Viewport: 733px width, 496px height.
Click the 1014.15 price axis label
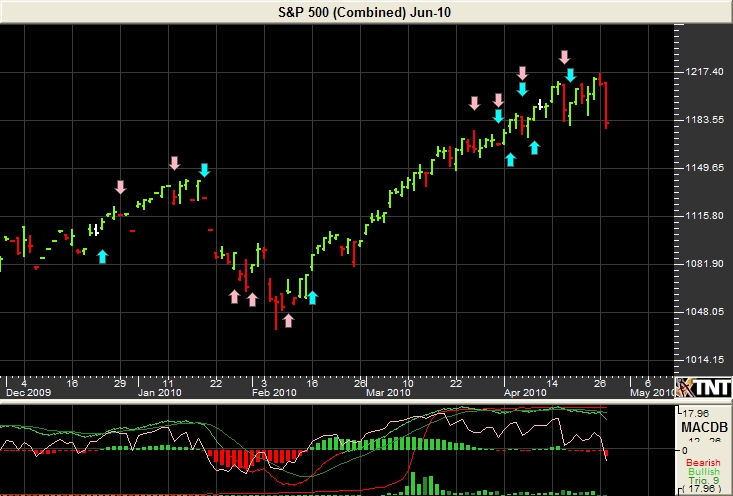[x=704, y=359]
